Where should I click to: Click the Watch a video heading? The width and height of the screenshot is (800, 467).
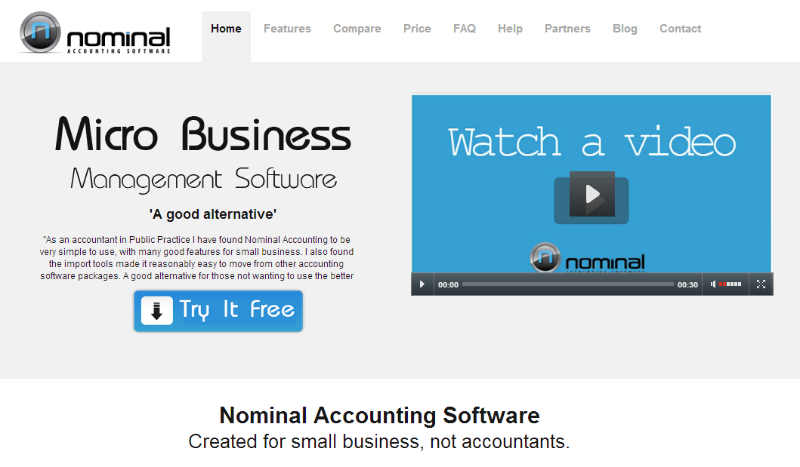point(592,142)
